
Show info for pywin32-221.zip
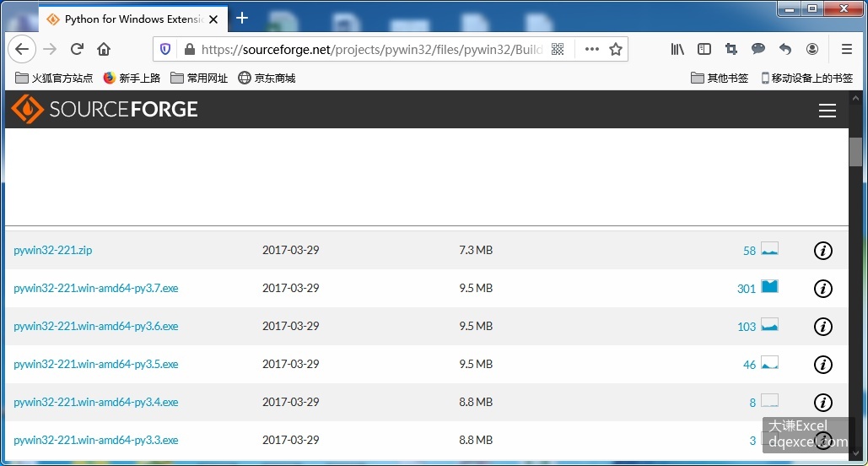pos(823,251)
